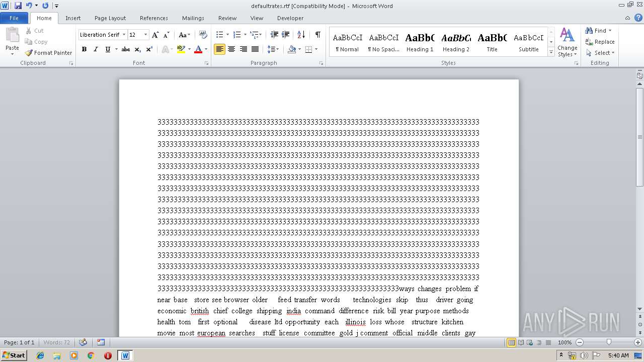This screenshot has height=362, width=644.
Task: Sort selected text alphabetically
Action: (301, 35)
